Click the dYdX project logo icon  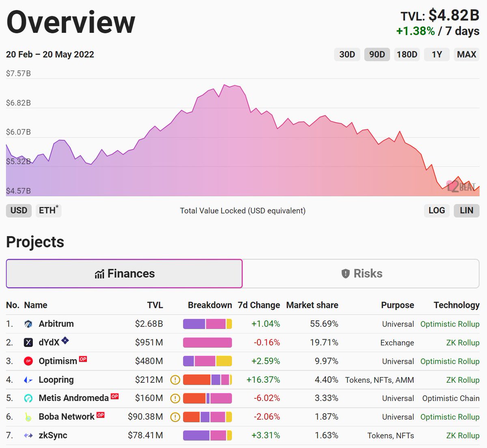[28, 342]
